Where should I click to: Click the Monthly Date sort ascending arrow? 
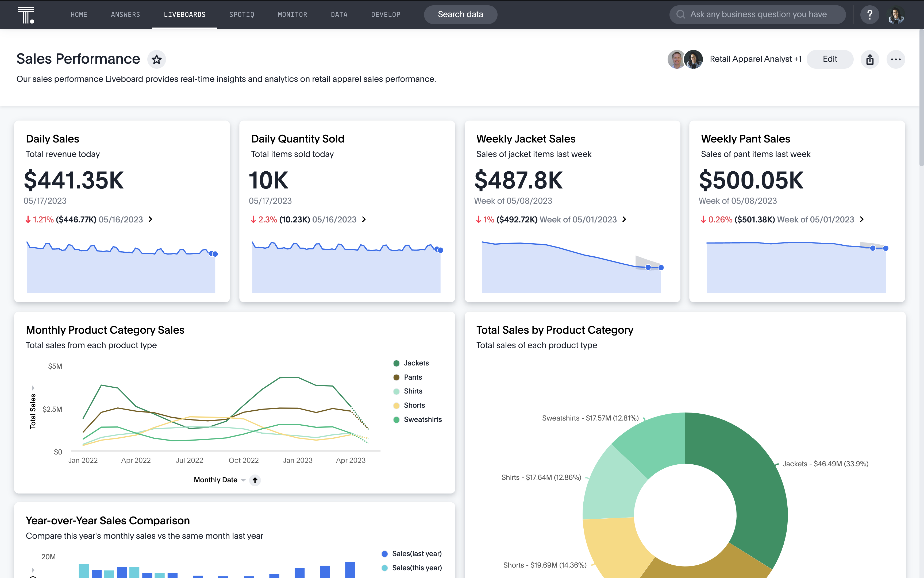255,480
